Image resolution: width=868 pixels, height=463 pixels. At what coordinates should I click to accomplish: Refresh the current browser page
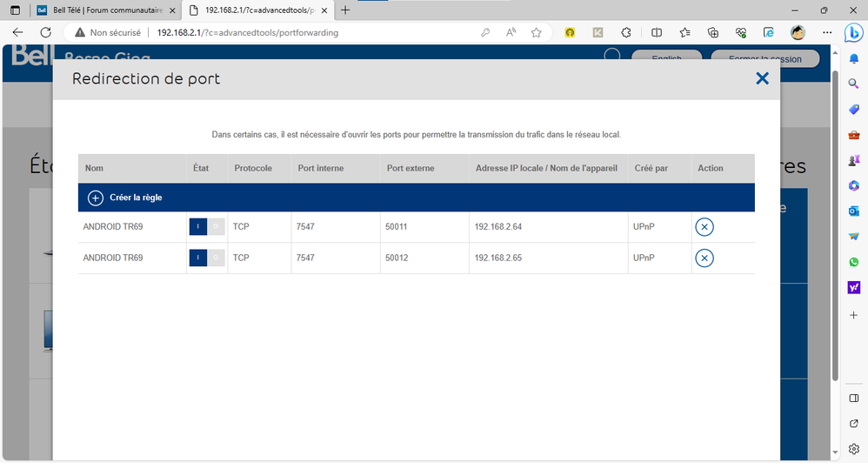[x=46, y=32]
